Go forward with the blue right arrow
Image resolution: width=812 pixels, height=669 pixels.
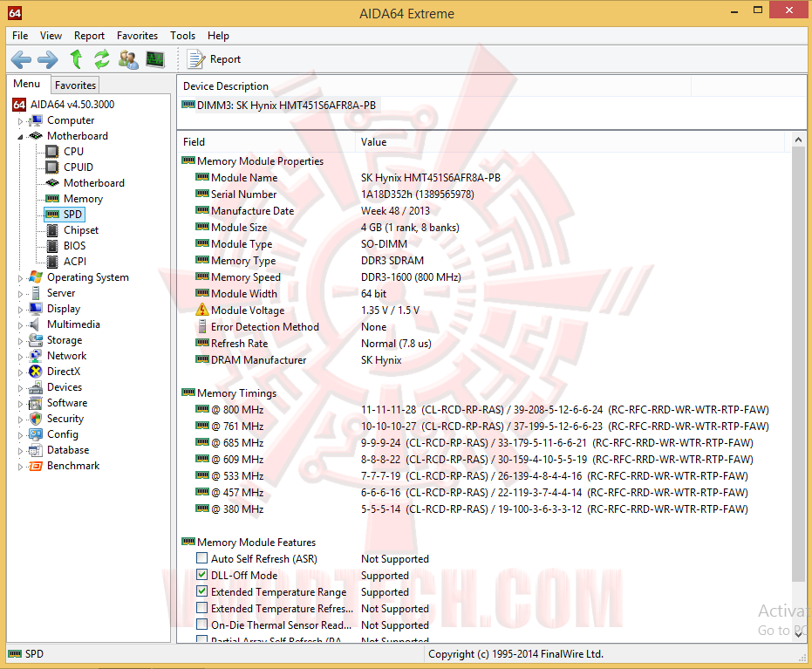point(48,59)
